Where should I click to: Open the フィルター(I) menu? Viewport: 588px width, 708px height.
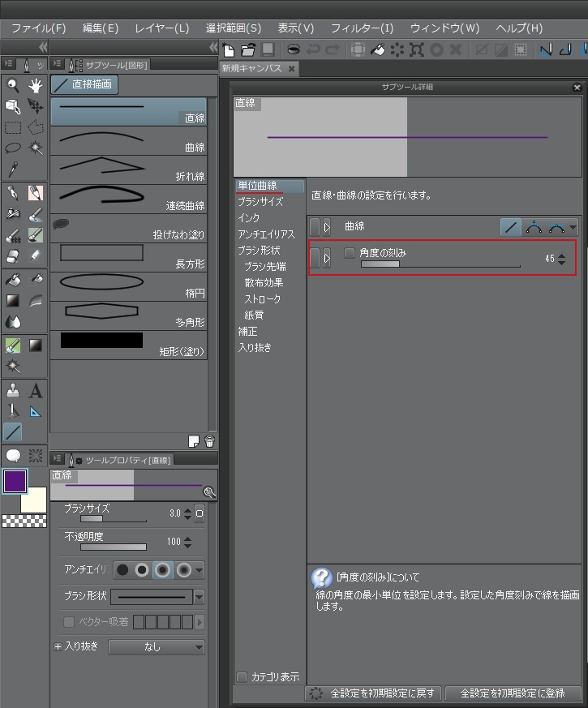[363, 28]
